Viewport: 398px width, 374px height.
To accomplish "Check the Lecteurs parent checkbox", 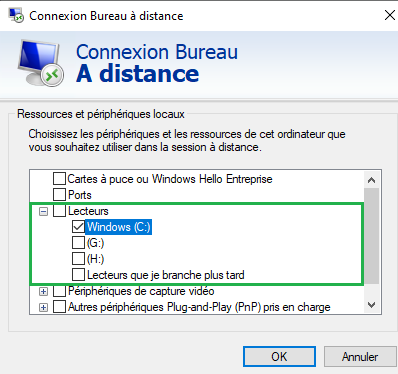I will (x=59, y=211).
